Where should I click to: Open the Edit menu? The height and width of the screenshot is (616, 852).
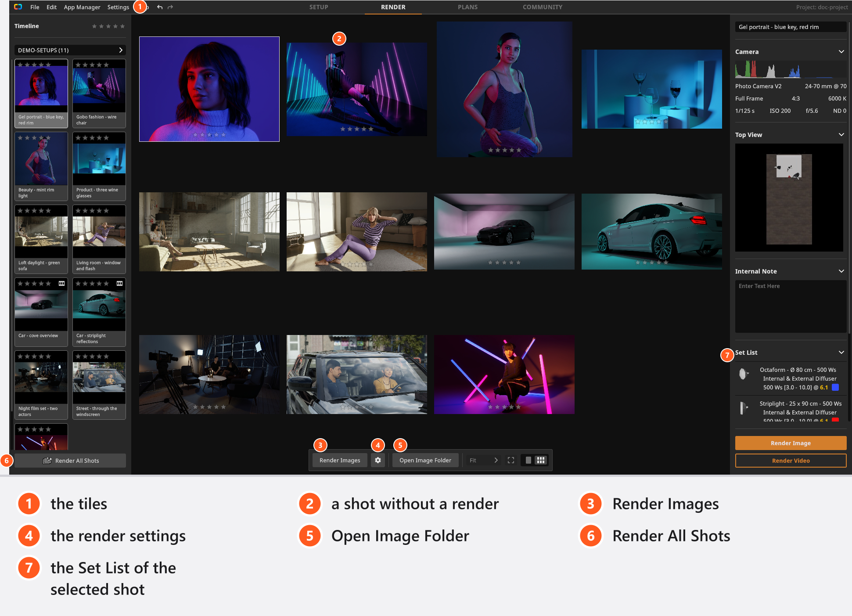(51, 7)
